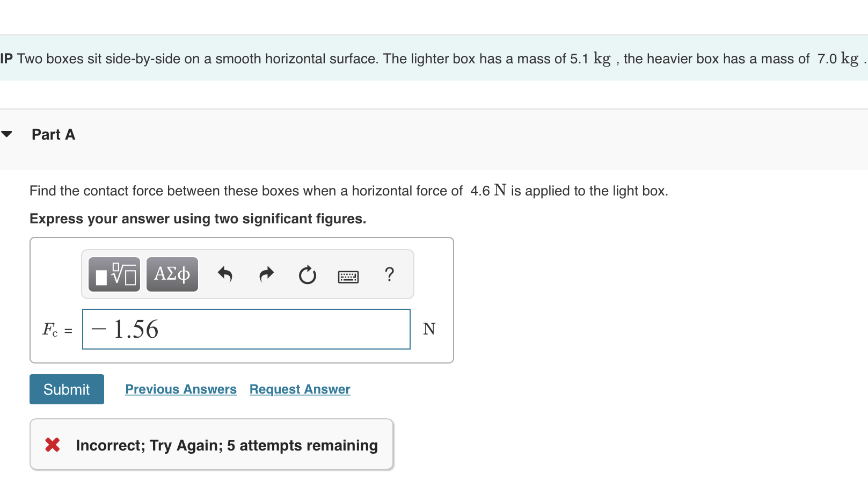Select the square root template icon
Image resolution: width=868 pixels, height=487 pixels.
[x=113, y=274]
